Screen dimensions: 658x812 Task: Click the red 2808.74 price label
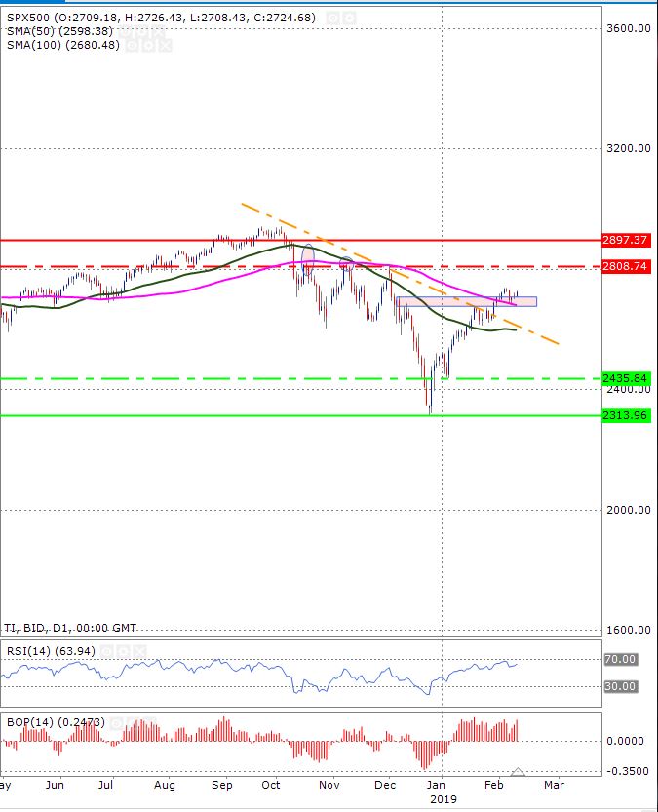click(626, 267)
